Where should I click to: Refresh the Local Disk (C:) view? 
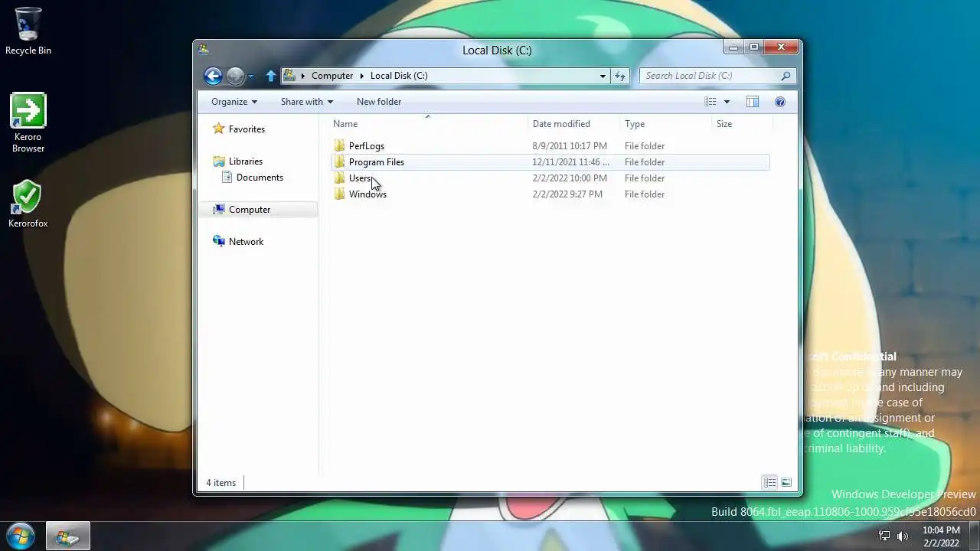tap(620, 76)
